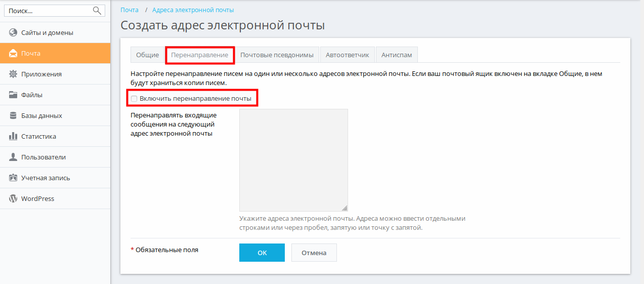
Task: Click the person icon for Пользователи
Action: [x=13, y=157]
